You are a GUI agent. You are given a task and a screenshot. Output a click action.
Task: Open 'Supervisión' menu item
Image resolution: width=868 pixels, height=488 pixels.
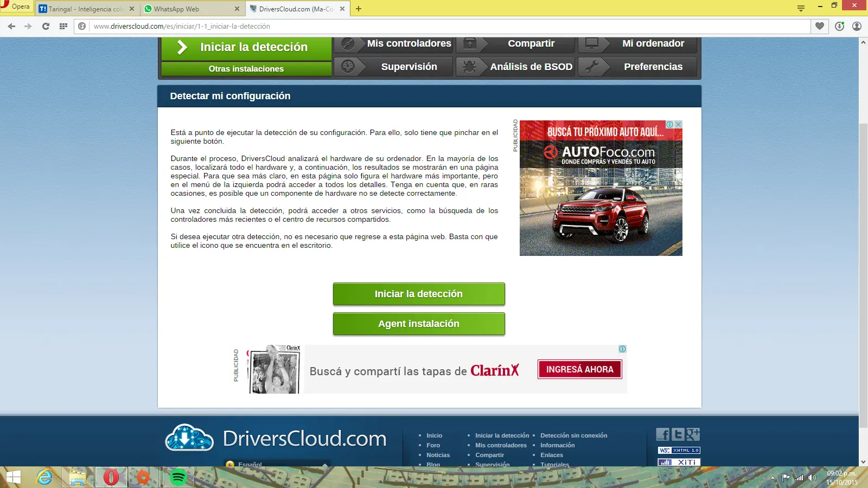click(394, 67)
